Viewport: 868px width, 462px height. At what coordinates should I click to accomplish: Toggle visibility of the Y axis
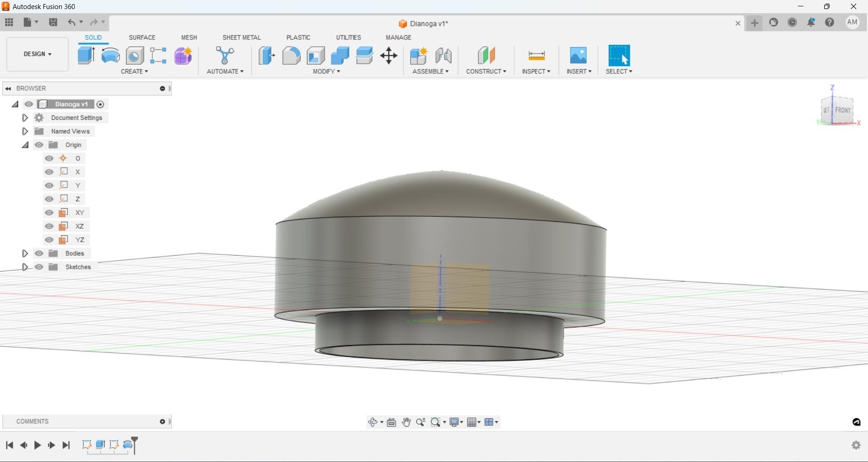49,186
